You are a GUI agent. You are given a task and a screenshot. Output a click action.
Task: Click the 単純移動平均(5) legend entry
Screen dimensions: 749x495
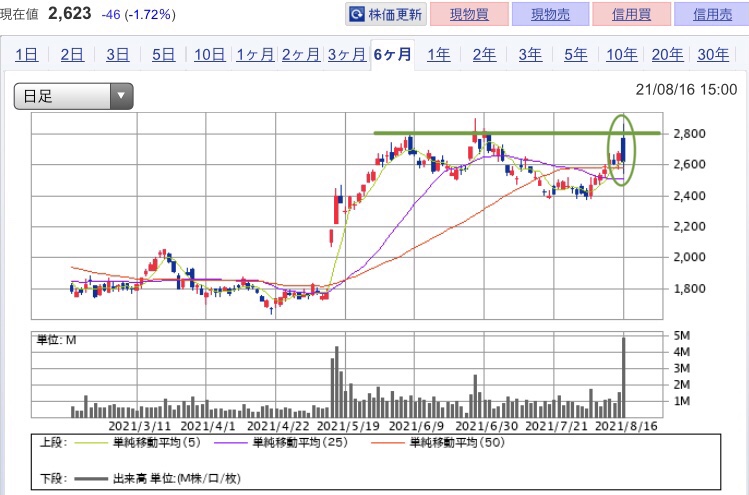tap(139, 442)
